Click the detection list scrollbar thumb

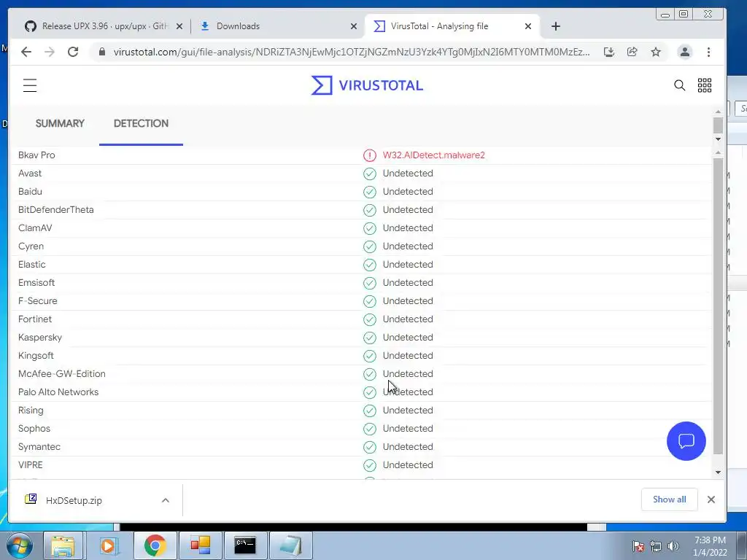[719, 306]
